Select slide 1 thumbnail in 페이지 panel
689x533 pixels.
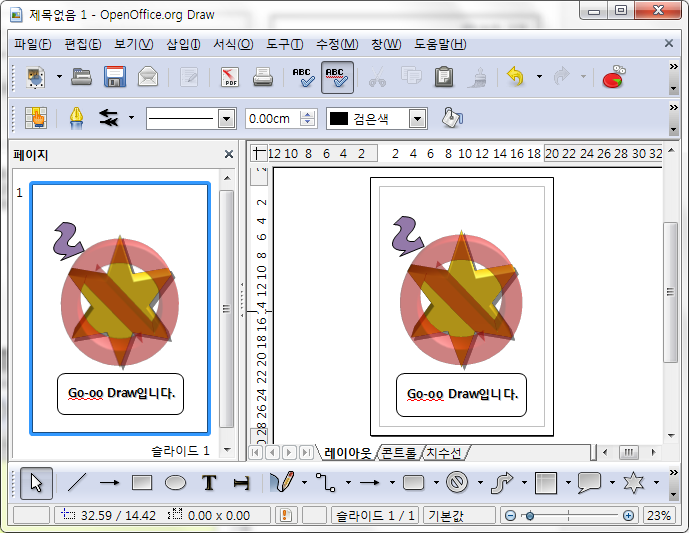[120, 308]
